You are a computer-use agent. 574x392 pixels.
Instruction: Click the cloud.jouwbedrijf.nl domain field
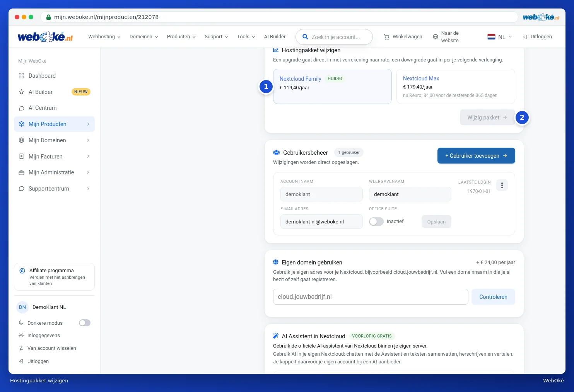tap(371, 297)
